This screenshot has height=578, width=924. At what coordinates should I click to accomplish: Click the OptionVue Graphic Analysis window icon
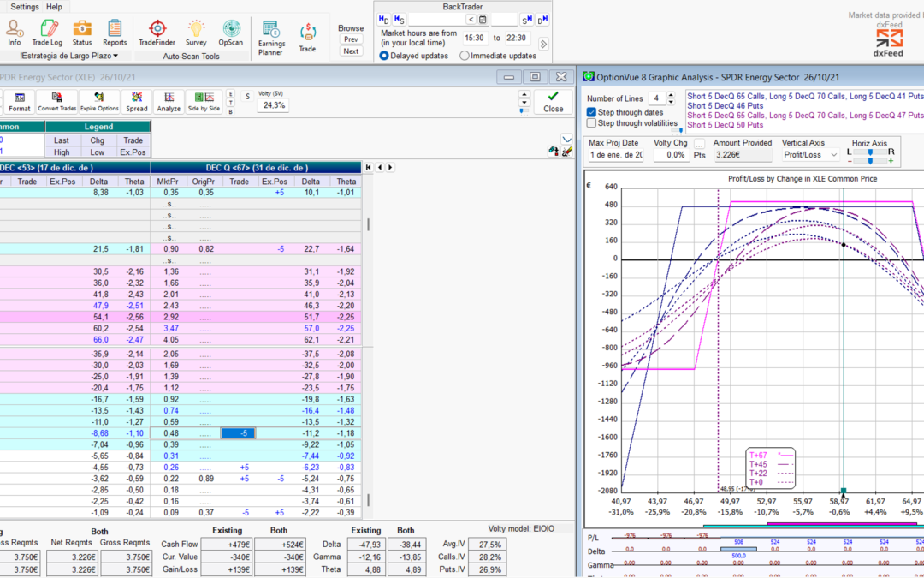point(588,77)
